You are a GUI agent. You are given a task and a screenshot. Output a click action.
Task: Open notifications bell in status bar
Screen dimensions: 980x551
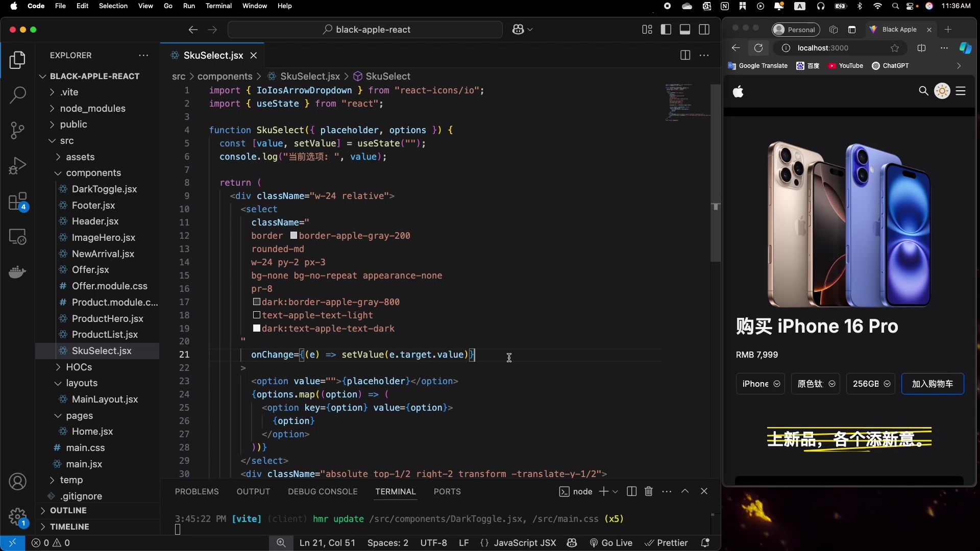tap(705, 543)
